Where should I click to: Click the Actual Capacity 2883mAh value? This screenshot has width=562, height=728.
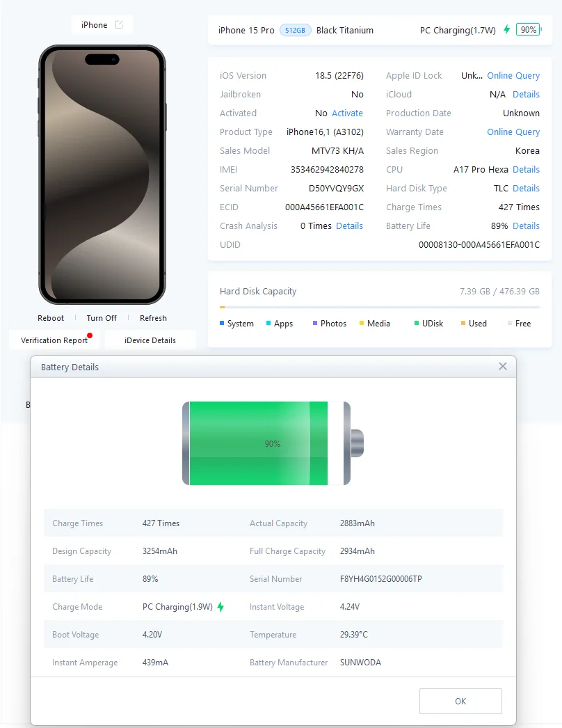[x=358, y=523]
